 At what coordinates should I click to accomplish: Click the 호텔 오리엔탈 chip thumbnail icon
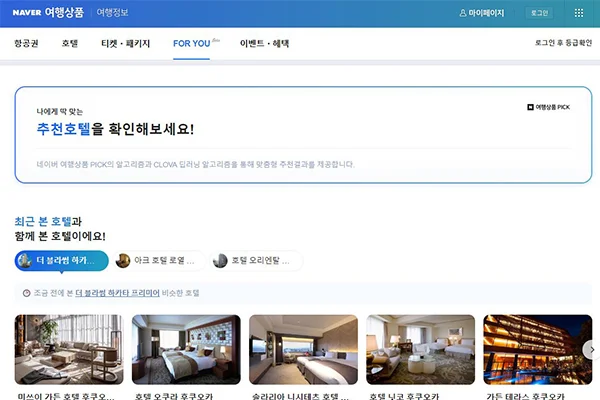pyautogui.click(x=220, y=261)
